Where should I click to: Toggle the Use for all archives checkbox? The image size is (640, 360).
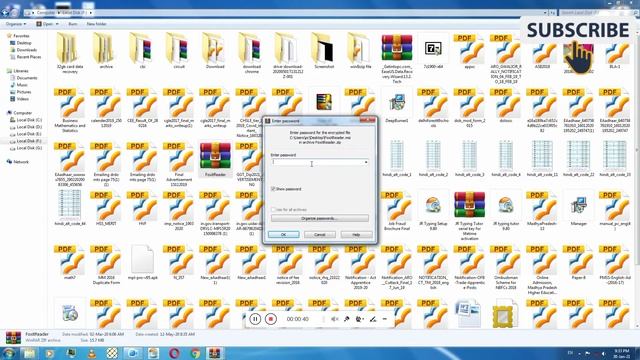(273, 209)
